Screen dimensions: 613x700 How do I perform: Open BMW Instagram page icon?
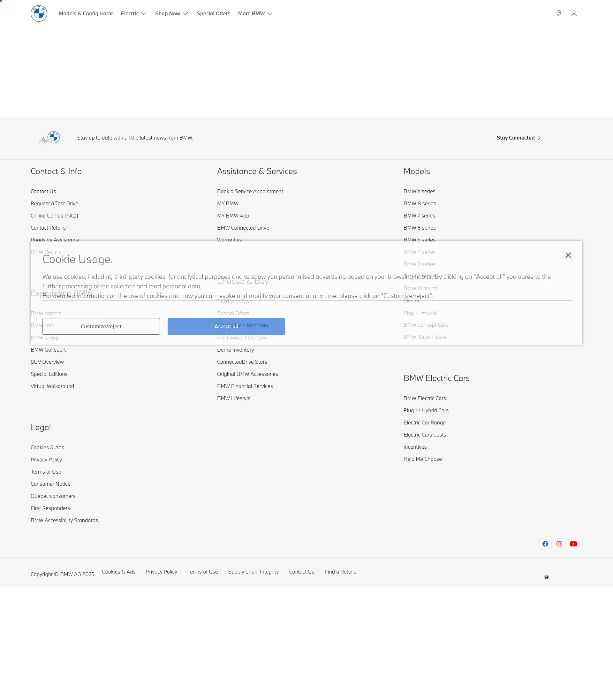pos(559,544)
